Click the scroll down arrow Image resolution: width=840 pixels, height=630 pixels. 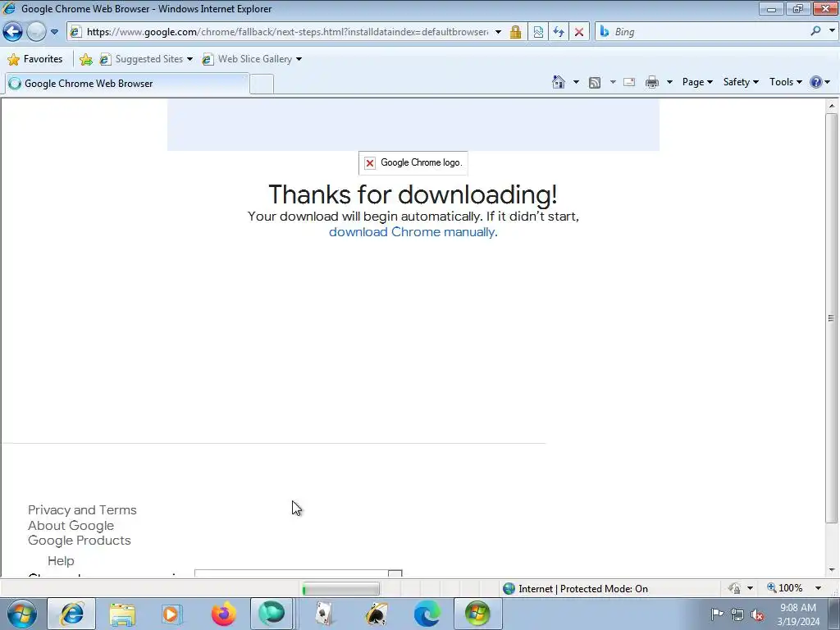(x=832, y=570)
